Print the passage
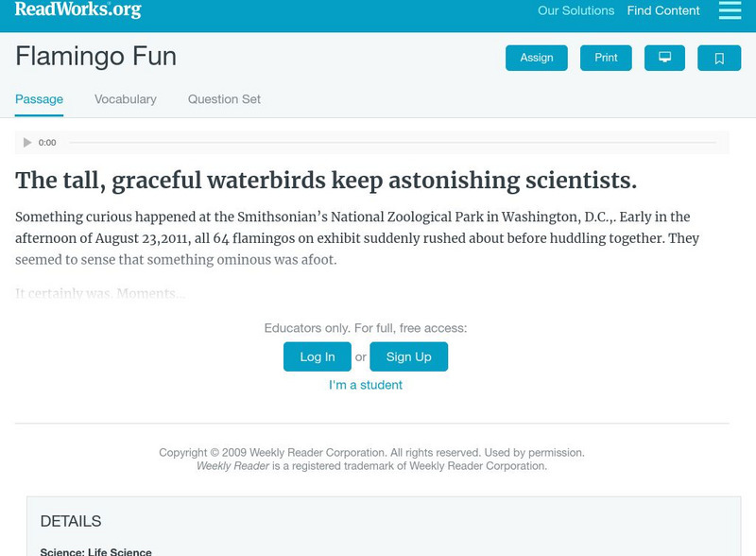The height and width of the screenshot is (556, 756). 606,58
